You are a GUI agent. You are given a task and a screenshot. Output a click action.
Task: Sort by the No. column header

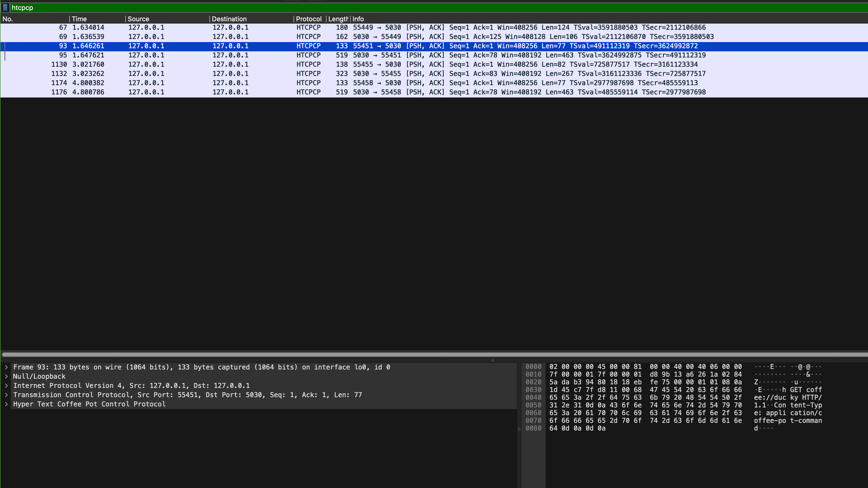click(8, 19)
